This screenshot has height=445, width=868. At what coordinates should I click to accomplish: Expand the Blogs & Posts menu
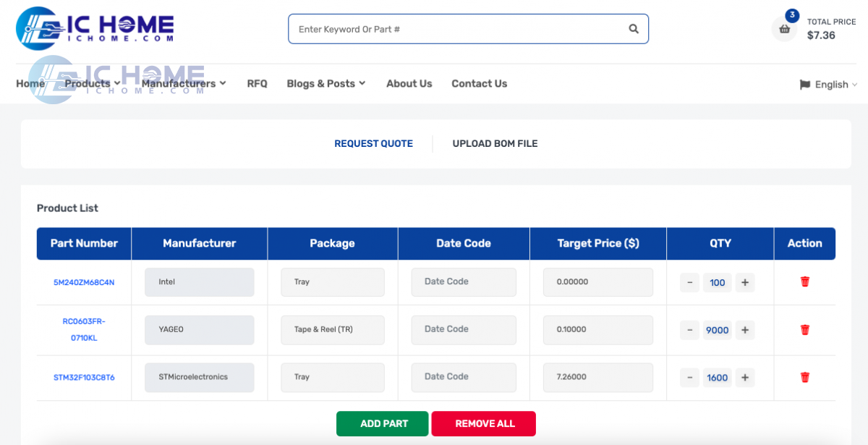coord(326,83)
